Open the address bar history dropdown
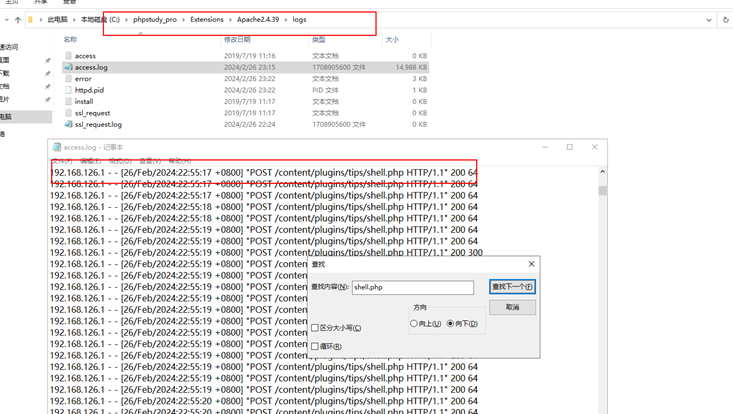Image resolution: width=733 pixels, height=414 pixels. [709, 20]
